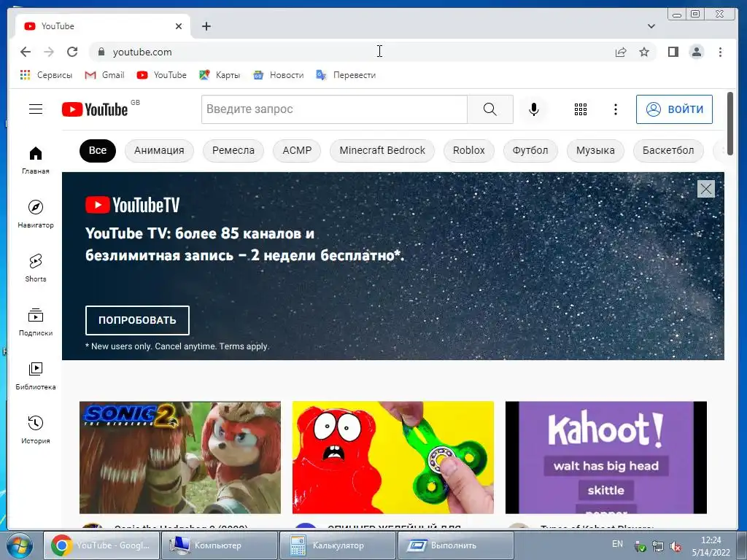Switch to Компьютер in the taskbar

pyautogui.click(x=219, y=545)
